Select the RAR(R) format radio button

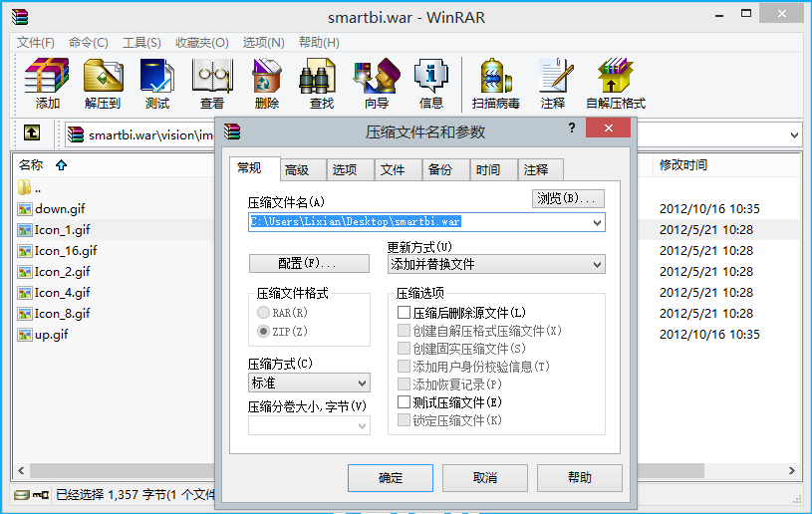point(264,313)
